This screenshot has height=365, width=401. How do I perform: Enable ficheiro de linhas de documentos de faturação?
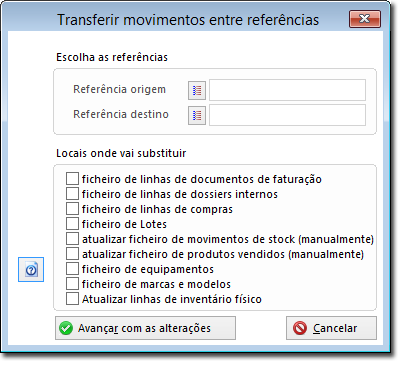(x=72, y=179)
